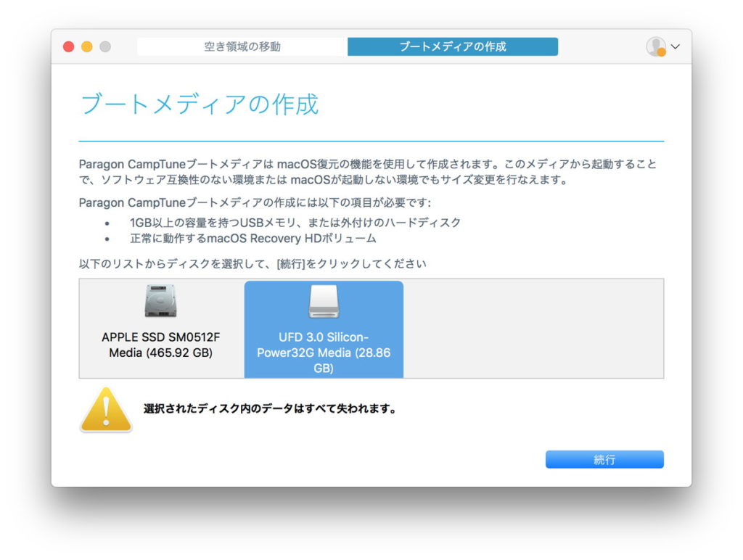The height and width of the screenshot is (560, 743).
Task: Select the UFD 3.0 Silicon-Power32G USB drive icon
Action: click(324, 301)
